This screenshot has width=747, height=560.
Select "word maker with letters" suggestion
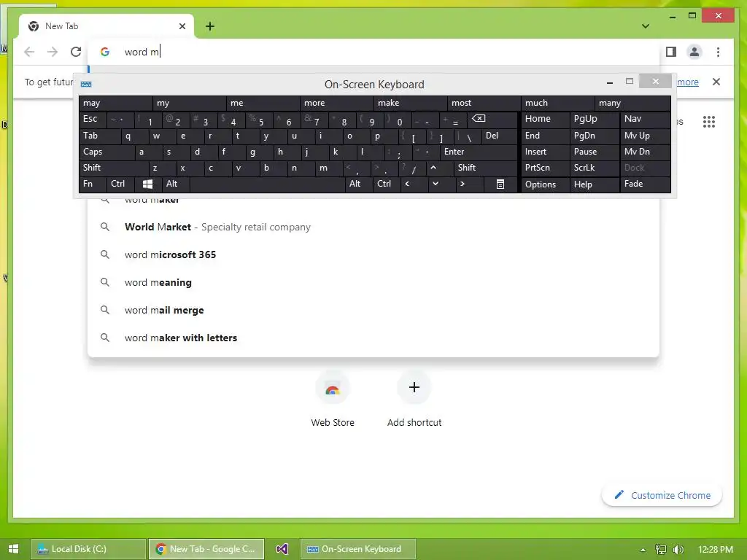[x=373, y=338]
